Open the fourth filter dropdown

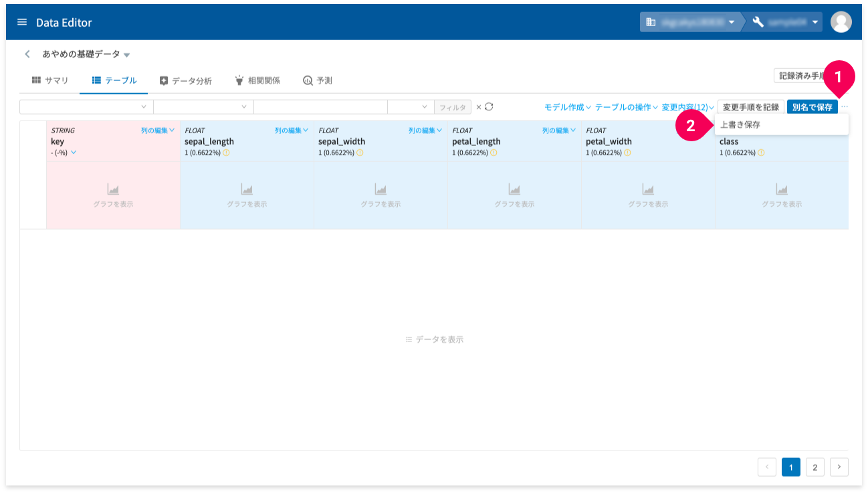click(411, 107)
